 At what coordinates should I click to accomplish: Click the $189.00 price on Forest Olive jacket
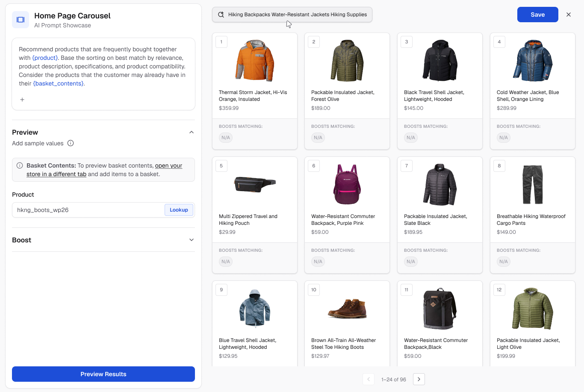tap(321, 108)
